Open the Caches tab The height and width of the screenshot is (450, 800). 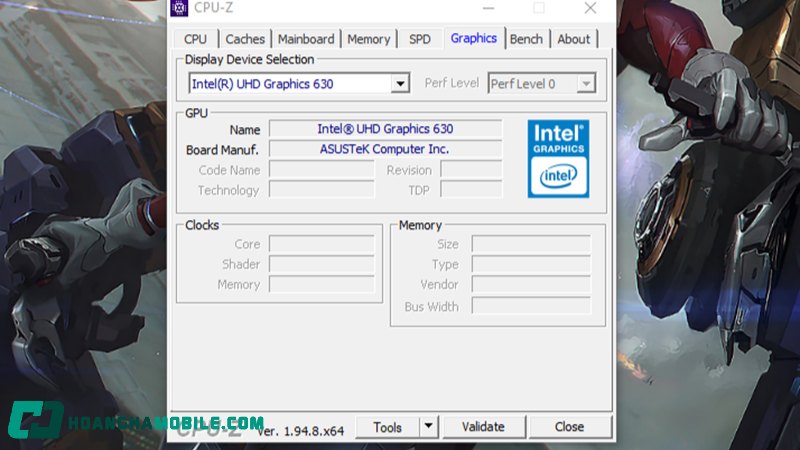pos(245,39)
